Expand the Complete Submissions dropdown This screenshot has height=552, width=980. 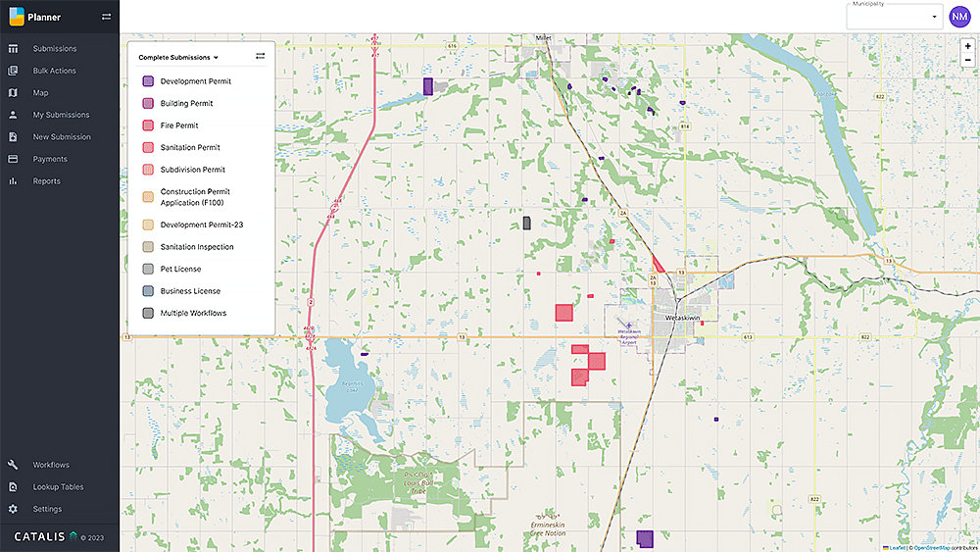tap(178, 58)
